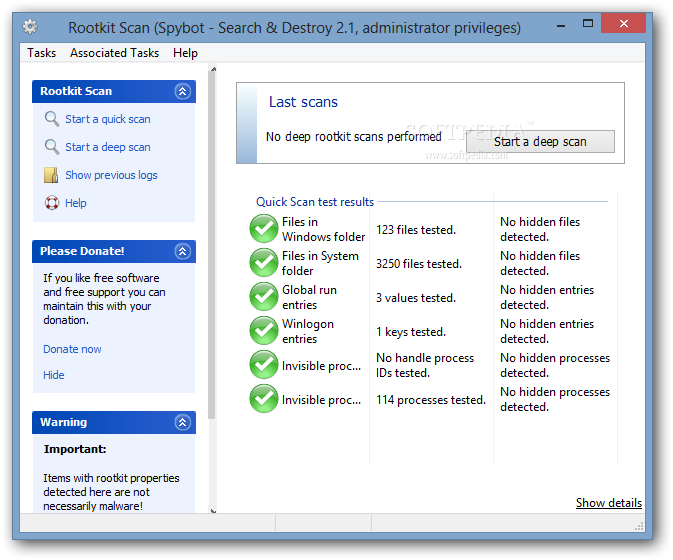Click the sidebar scrollbar down arrow
This screenshot has height=560, width=673.
pyautogui.click(x=213, y=510)
